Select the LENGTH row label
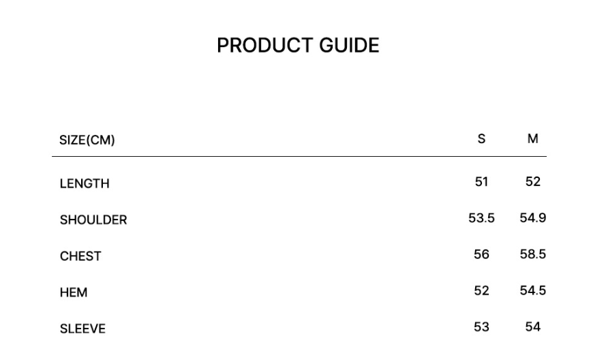606x364 pixels. (85, 183)
